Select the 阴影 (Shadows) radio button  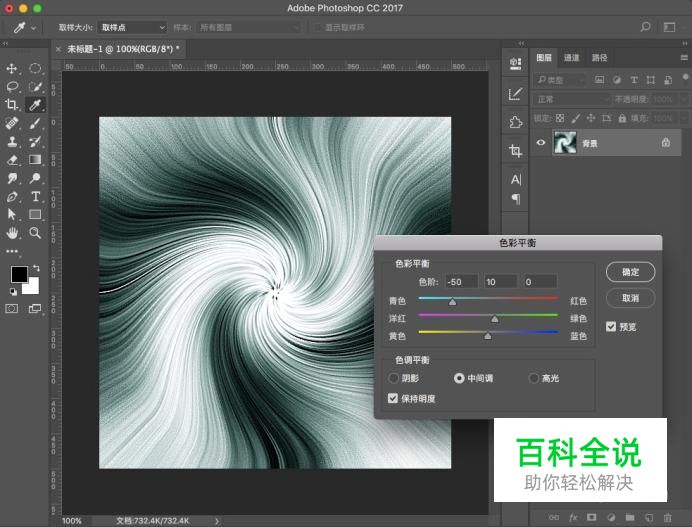(393, 379)
